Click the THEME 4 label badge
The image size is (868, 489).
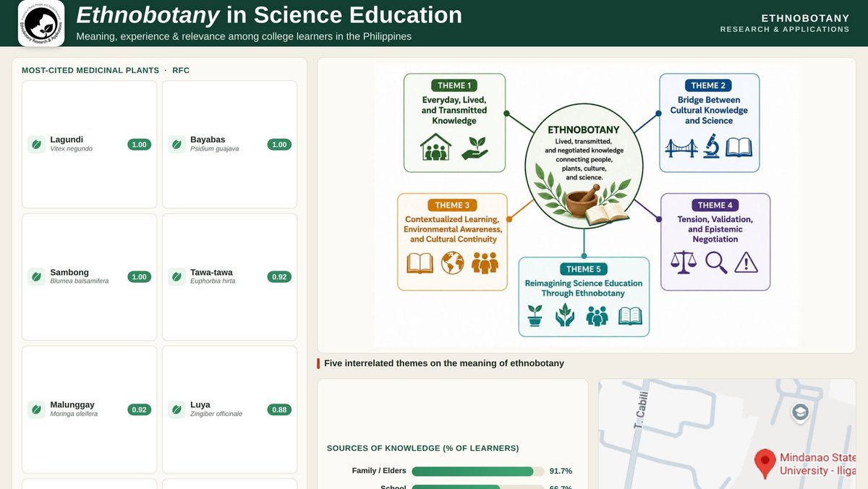click(715, 205)
